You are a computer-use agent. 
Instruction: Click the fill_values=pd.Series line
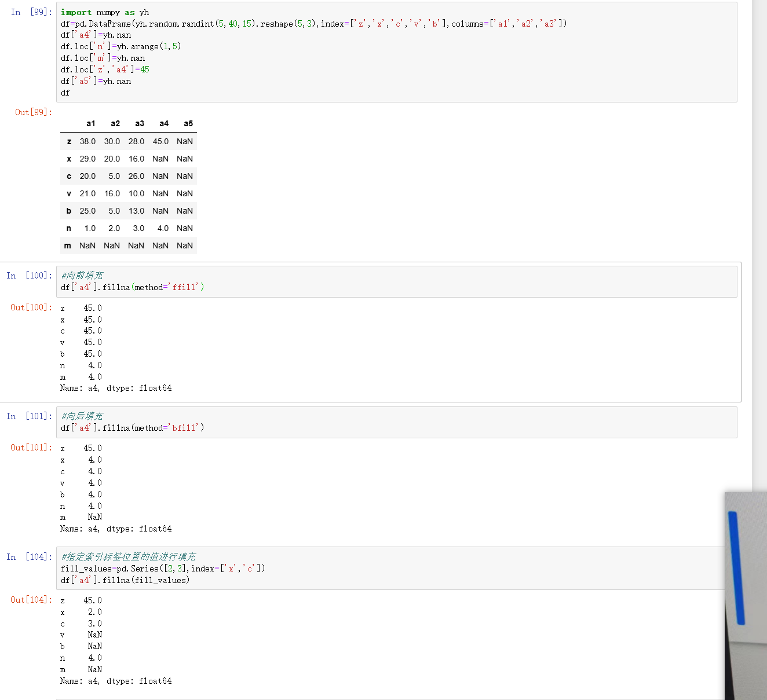pyautogui.click(x=163, y=569)
